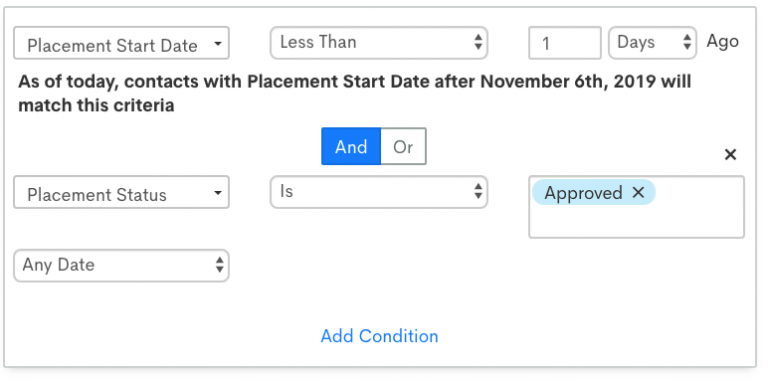Open the Placement Start Date field dropdown
The image size is (768, 381).
[121, 43]
